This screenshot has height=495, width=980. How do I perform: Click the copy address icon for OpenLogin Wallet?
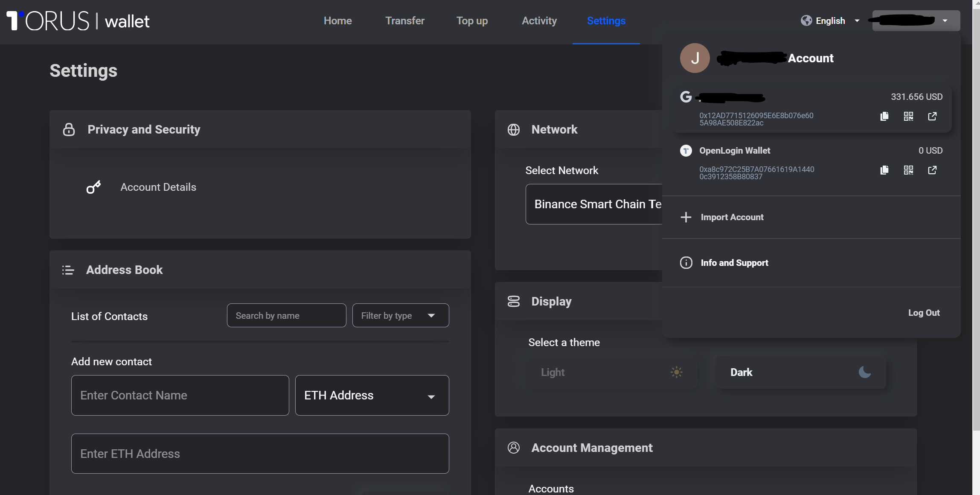pyautogui.click(x=884, y=169)
